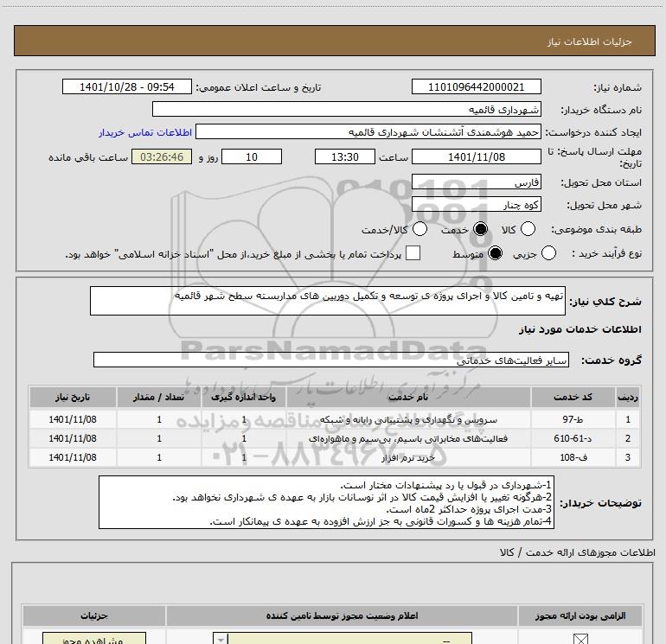This screenshot has width=666, height=644.
Task: Select the کالا radio button
Action: (528, 229)
